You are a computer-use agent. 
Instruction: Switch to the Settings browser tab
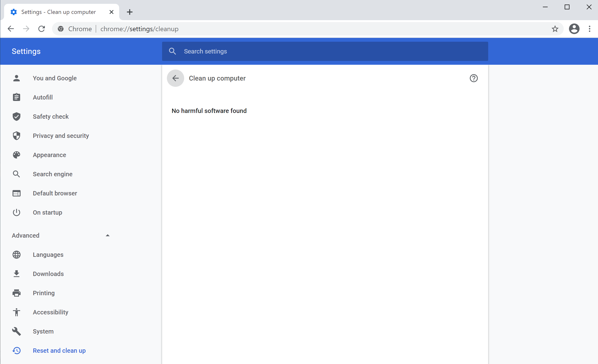tap(58, 12)
